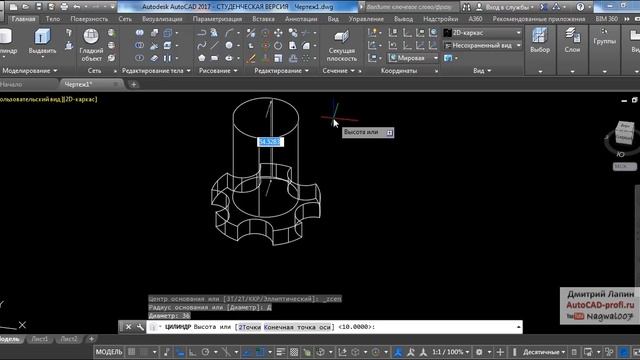This screenshot has width=640, height=360.
Task: Select the Polyline tool in Рисование
Action: pyautogui.click(x=202, y=33)
